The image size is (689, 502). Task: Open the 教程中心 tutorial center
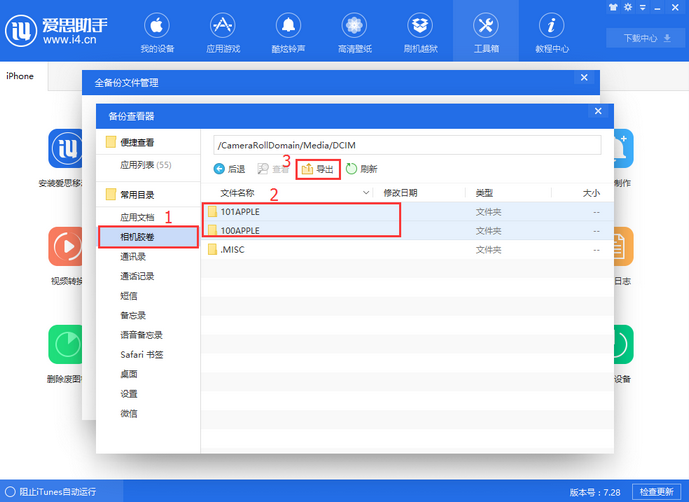(551, 31)
